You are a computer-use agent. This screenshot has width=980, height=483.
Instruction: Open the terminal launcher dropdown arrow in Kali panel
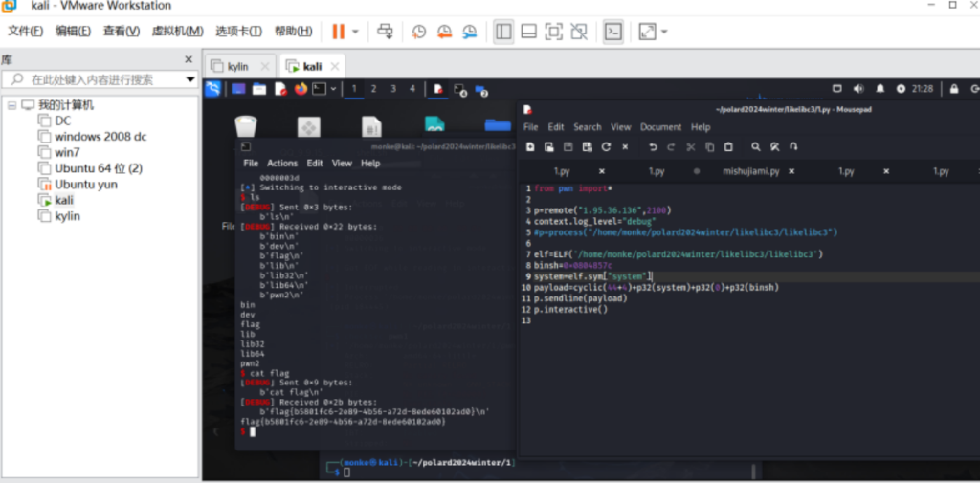click(333, 89)
